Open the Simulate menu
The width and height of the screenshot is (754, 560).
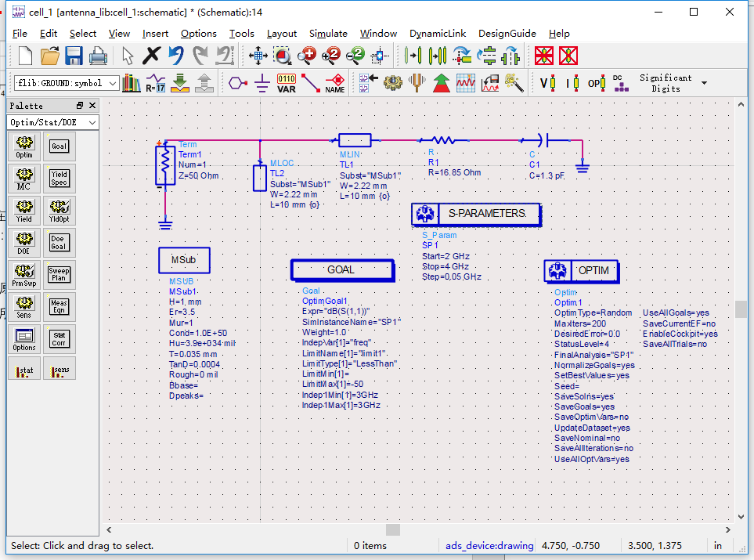point(328,34)
